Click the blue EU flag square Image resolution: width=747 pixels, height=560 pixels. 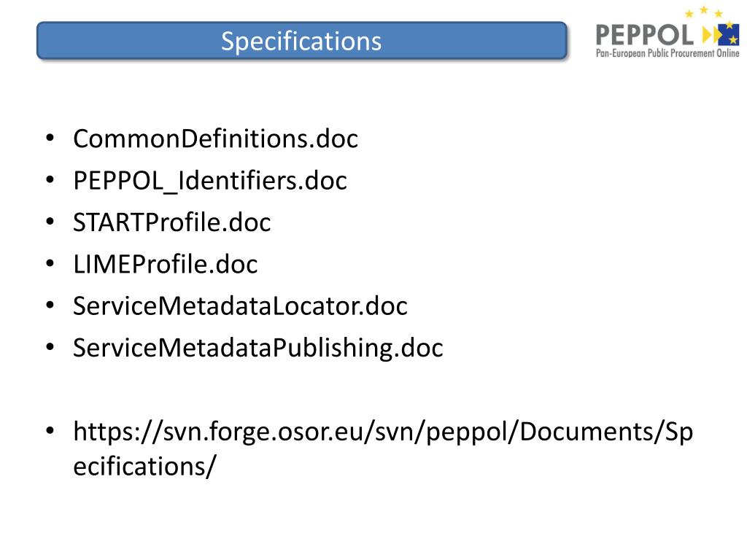[729, 34]
